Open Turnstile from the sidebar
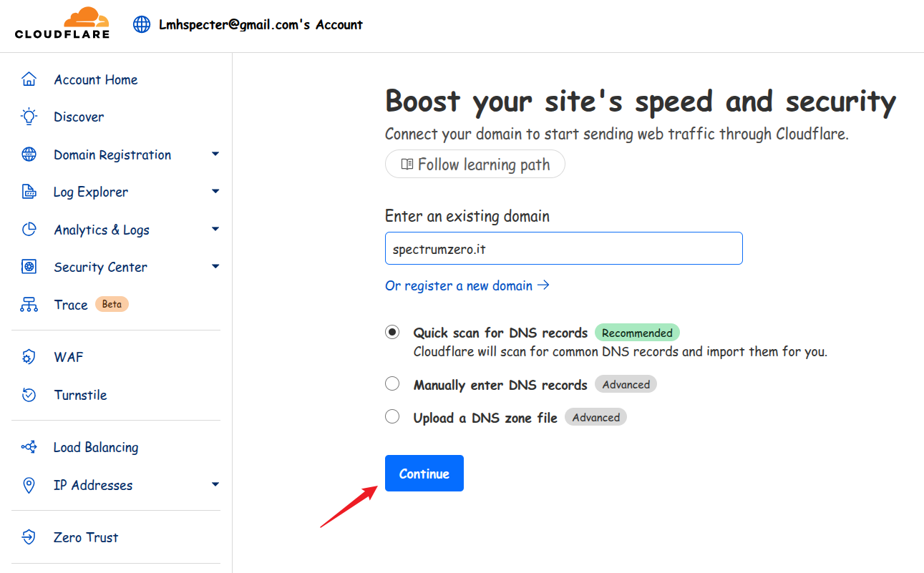Viewport: 924px width, 573px height. (80, 395)
